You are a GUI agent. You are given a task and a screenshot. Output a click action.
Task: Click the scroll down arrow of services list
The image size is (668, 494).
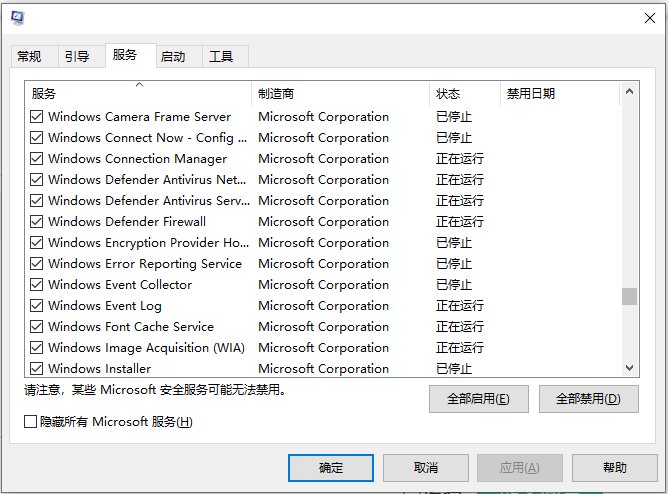click(x=629, y=368)
